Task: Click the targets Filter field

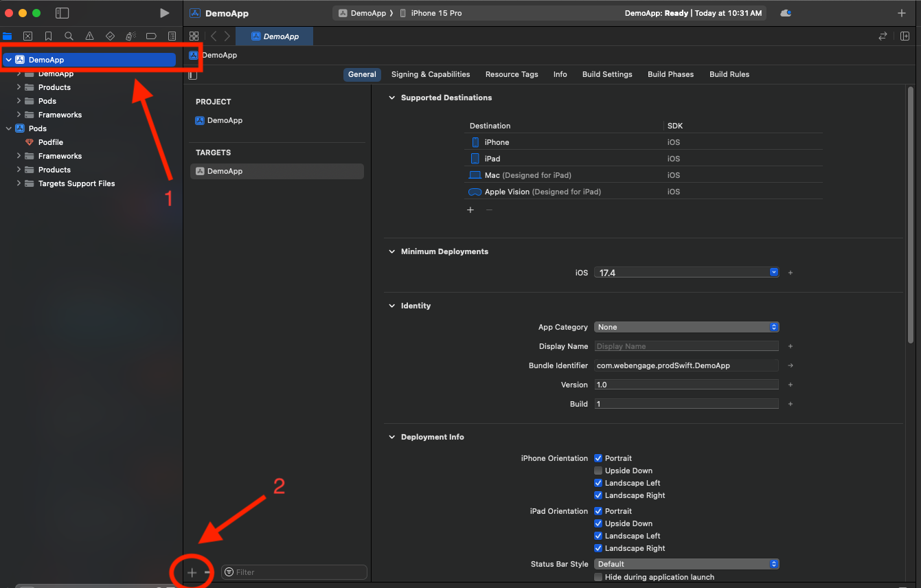Action: (x=294, y=572)
